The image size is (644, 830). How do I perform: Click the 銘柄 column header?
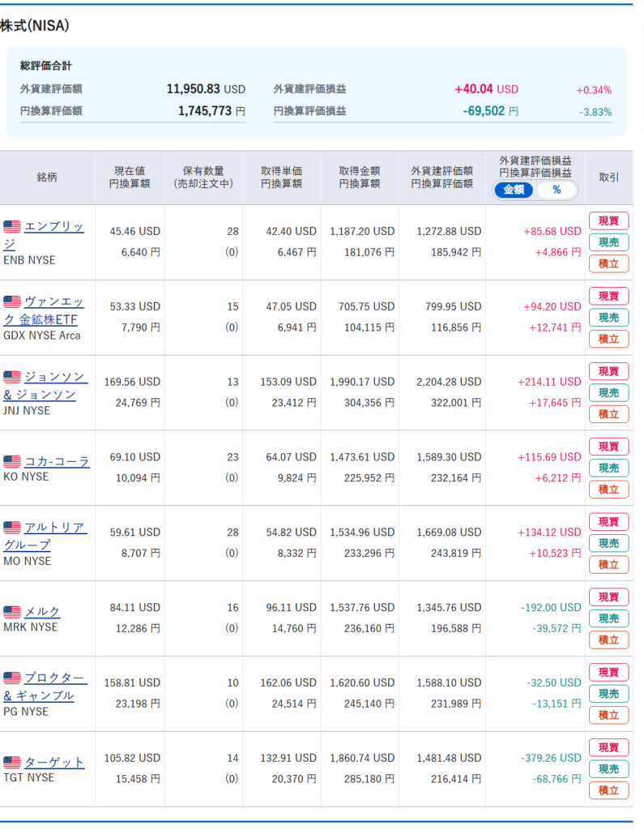46,178
